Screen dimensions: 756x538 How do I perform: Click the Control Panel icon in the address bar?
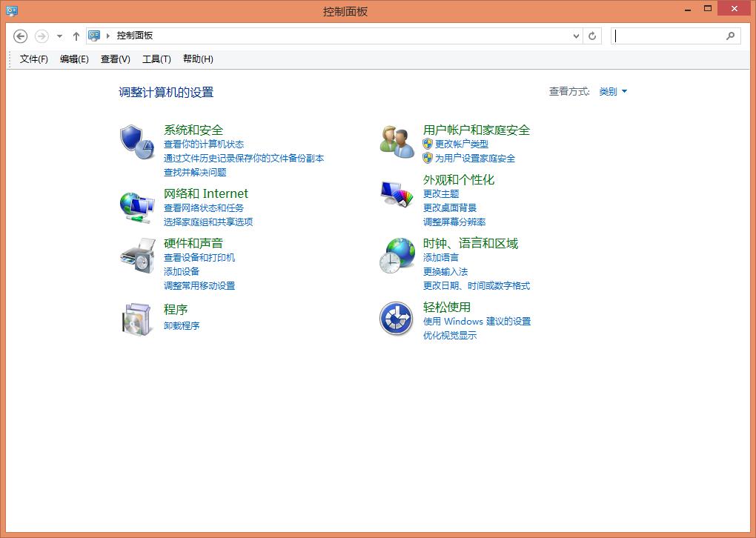click(93, 35)
